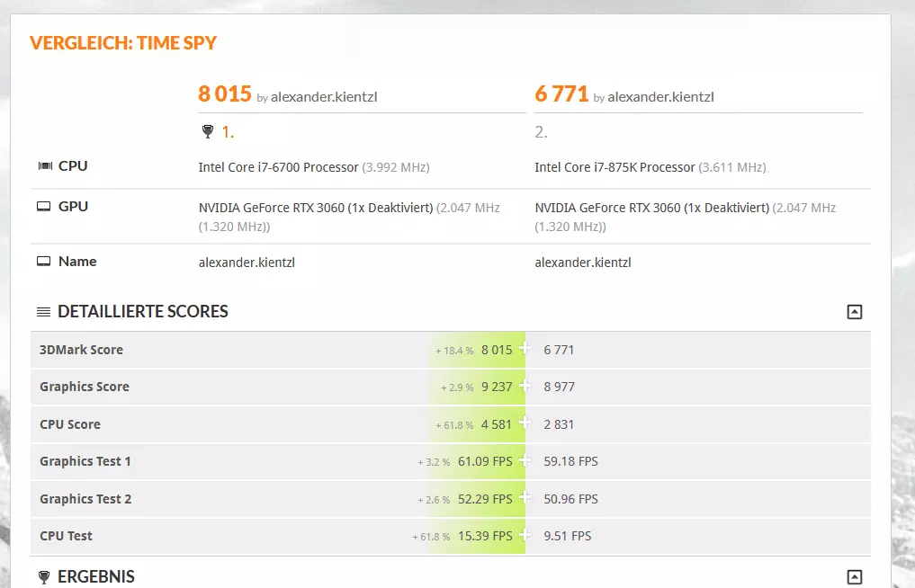915x588 pixels.
Task: Click the 8 977 graphics score value
Action: [559, 387]
